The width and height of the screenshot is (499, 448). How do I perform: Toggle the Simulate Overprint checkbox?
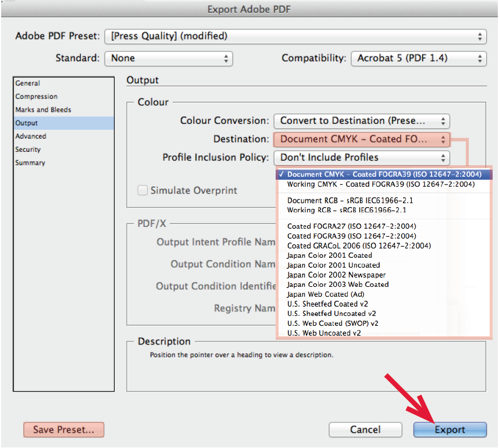[142, 190]
